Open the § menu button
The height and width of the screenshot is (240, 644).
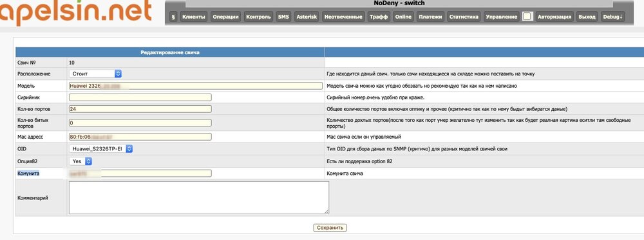point(173,17)
